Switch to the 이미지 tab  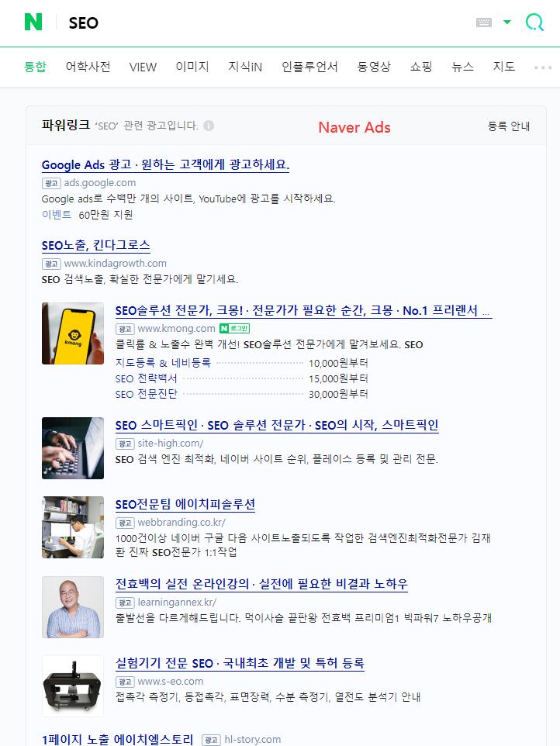point(192,67)
